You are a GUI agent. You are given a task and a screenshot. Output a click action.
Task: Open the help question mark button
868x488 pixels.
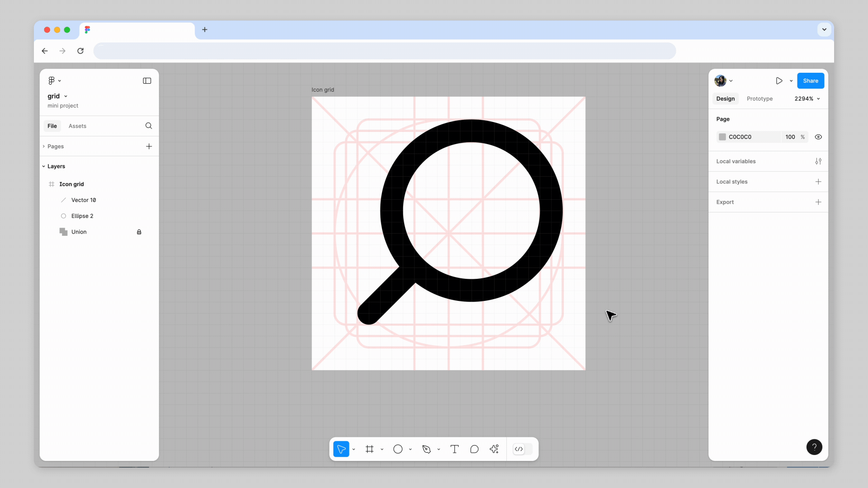[x=814, y=447]
